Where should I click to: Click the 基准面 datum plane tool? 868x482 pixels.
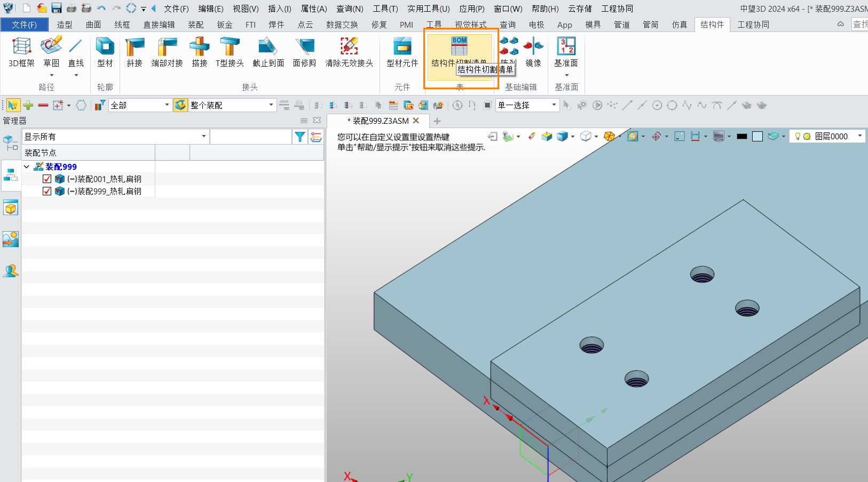[x=566, y=52]
